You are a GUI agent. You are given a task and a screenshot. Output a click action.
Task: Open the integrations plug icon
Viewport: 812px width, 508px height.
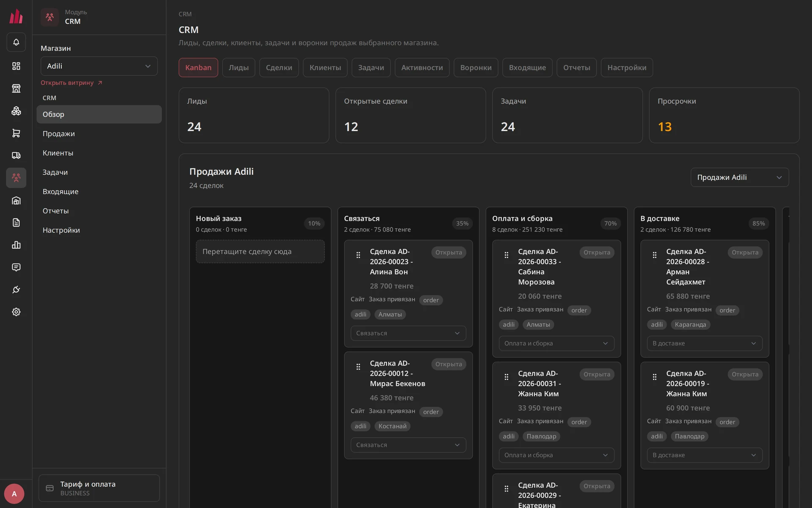coord(16,290)
